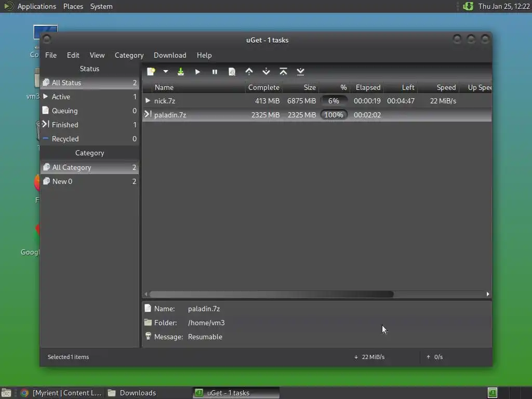Screen dimensions: 532x399
Task: Open the File menu
Action: (51, 55)
